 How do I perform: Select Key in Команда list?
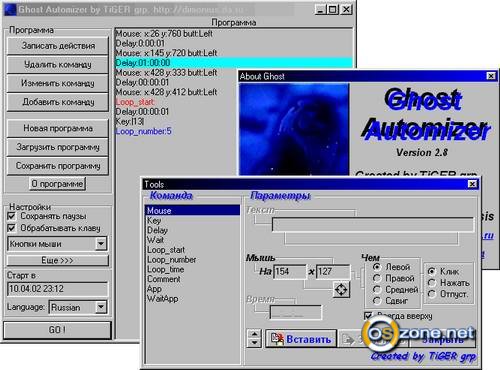[192, 220]
